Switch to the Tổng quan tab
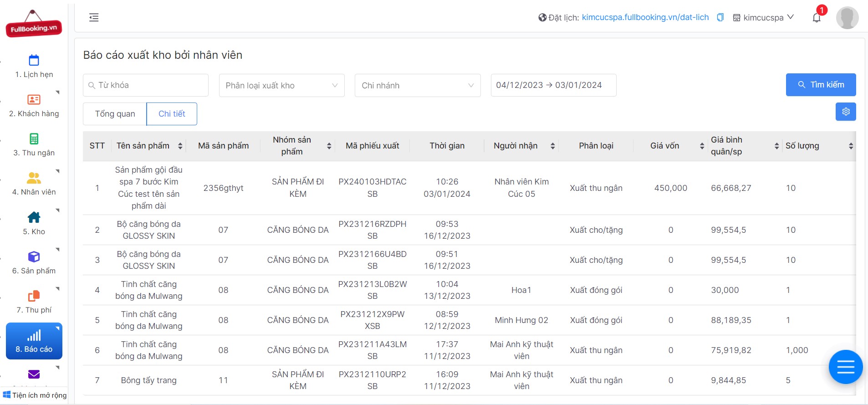This screenshot has width=868, height=405. pos(115,114)
